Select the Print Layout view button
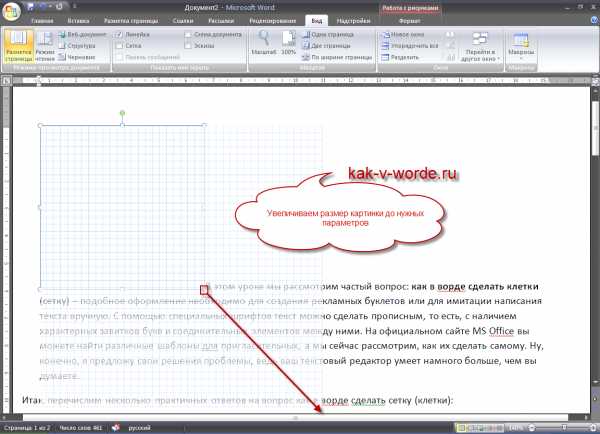Viewport: 600px width, 434px height. tap(16, 44)
